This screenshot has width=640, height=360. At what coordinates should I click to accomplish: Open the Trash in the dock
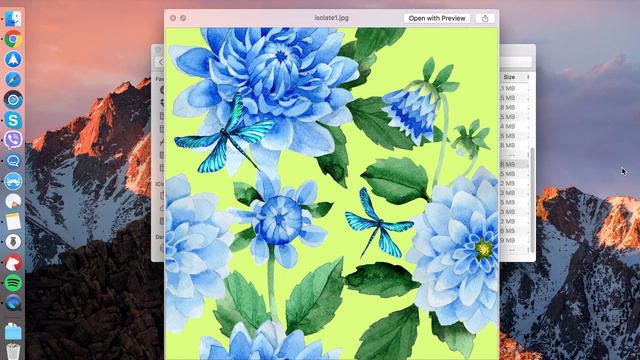point(13,351)
